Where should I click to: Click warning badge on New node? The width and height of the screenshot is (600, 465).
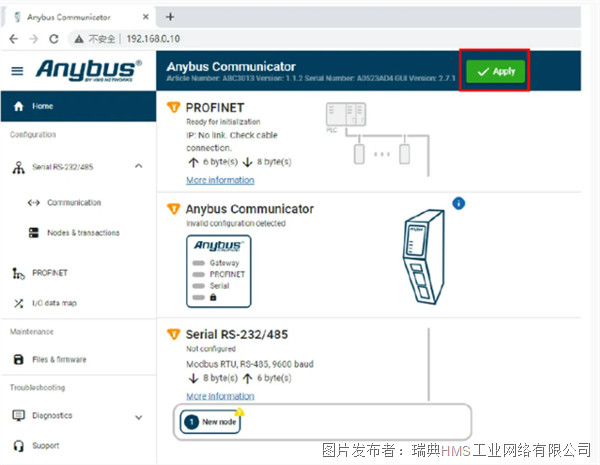(x=240, y=412)
